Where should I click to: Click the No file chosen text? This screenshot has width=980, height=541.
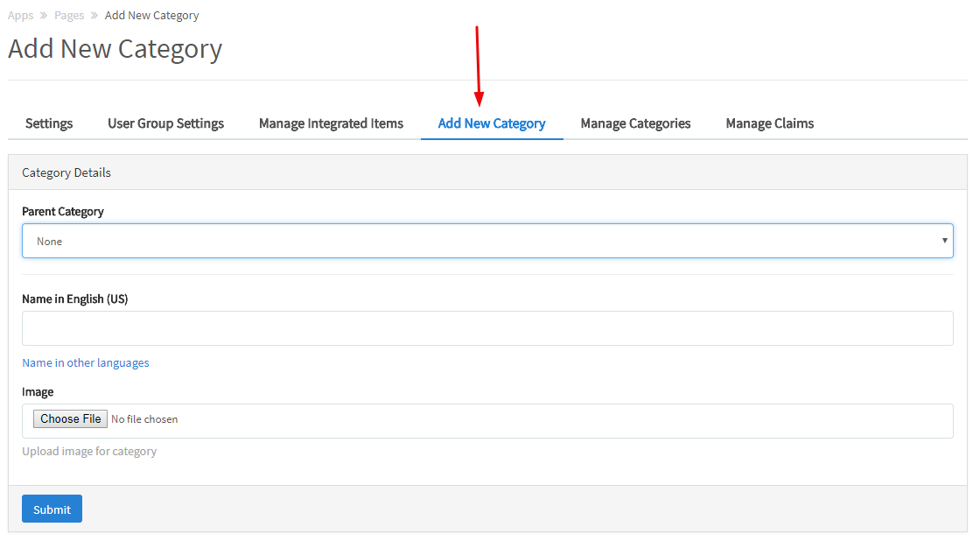click(144, 419)
